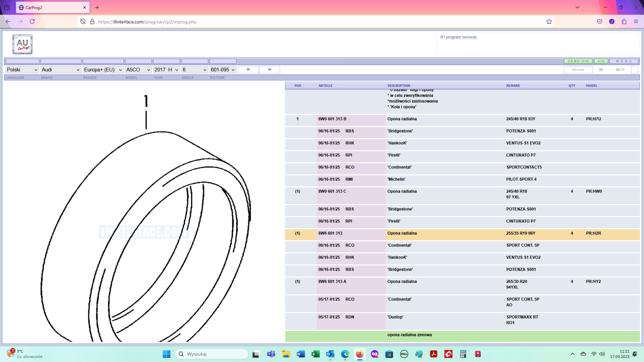Open Firefox from the Windows taskbar
The width and height of the screenshot is (644, 362).
(359, 354)
